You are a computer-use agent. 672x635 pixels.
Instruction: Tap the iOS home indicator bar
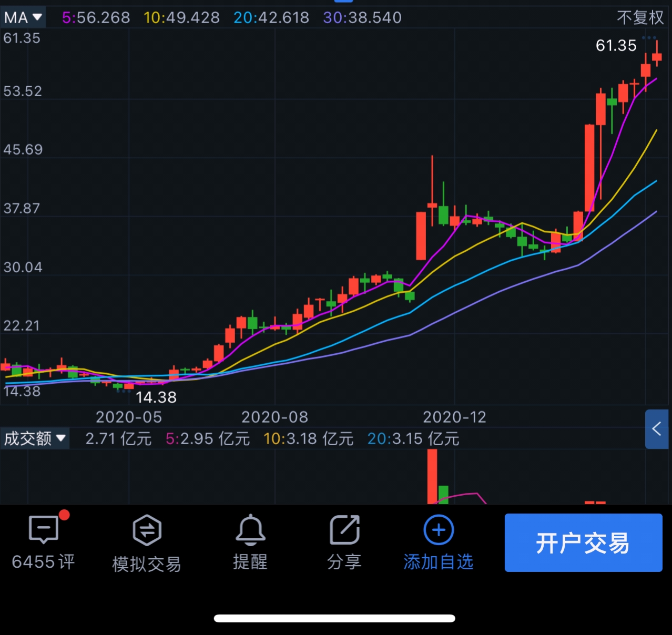[334, 618]
